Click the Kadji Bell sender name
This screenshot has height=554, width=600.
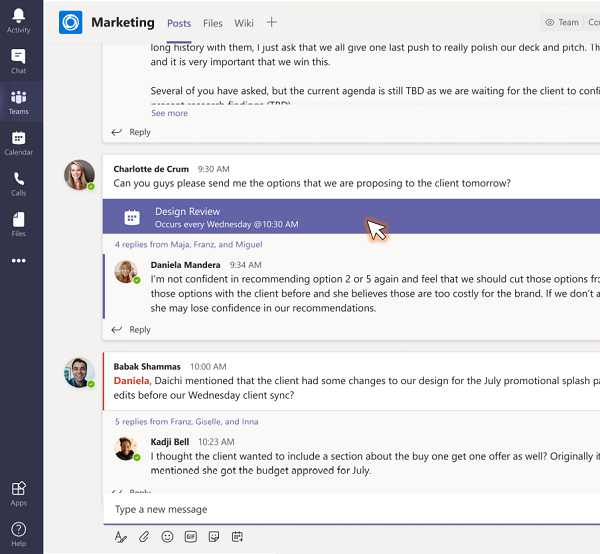click(170, 442)
